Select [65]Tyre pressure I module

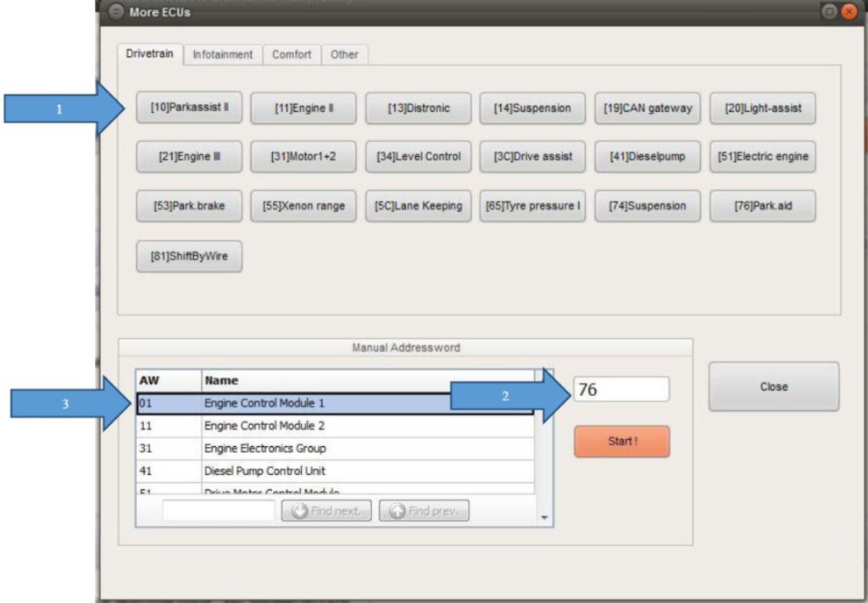tap(532, 206)
